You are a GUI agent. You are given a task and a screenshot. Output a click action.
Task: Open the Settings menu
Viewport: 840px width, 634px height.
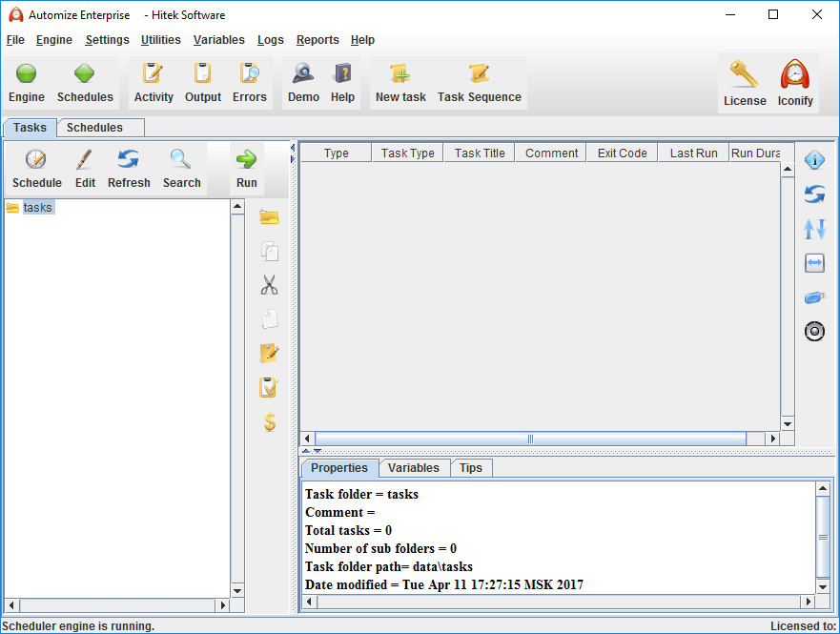tap(107, 40)
